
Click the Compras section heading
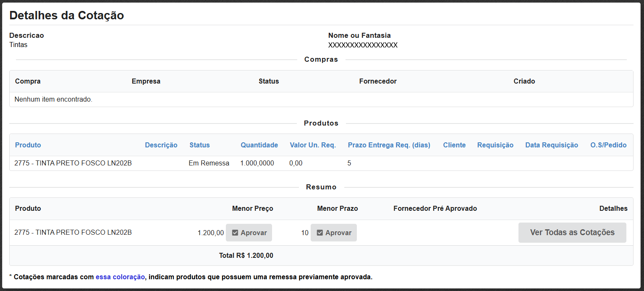point(321,59)
